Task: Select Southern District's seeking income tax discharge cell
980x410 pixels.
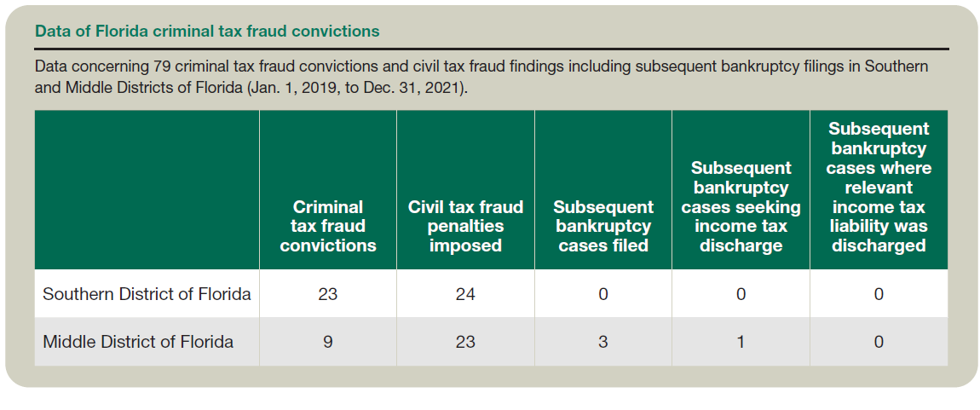Action: click(x=741, y=294)
